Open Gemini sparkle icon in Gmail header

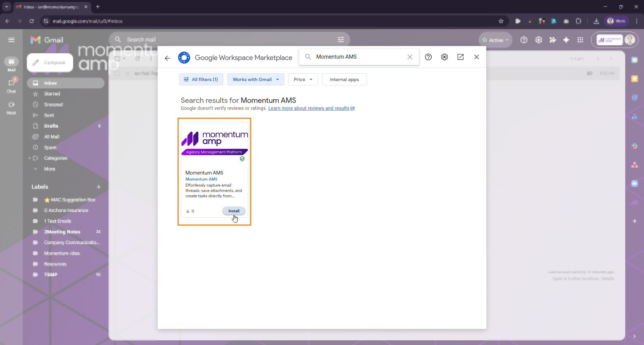(566, 40)
